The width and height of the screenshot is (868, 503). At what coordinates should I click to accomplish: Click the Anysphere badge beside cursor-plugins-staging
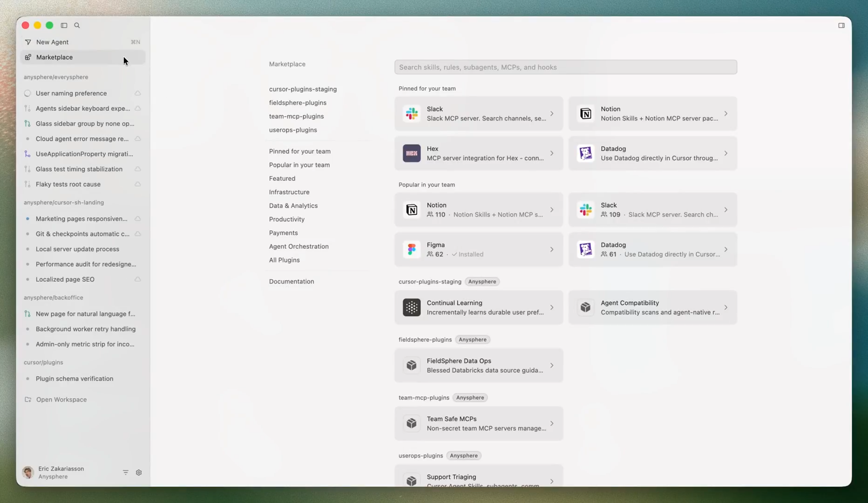click(x=482, y=282)
